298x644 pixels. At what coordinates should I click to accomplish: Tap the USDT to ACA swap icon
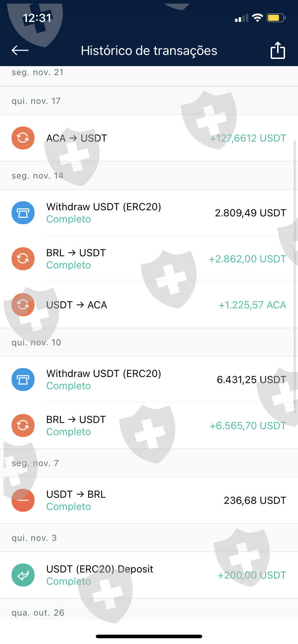(x=23, y=305)
